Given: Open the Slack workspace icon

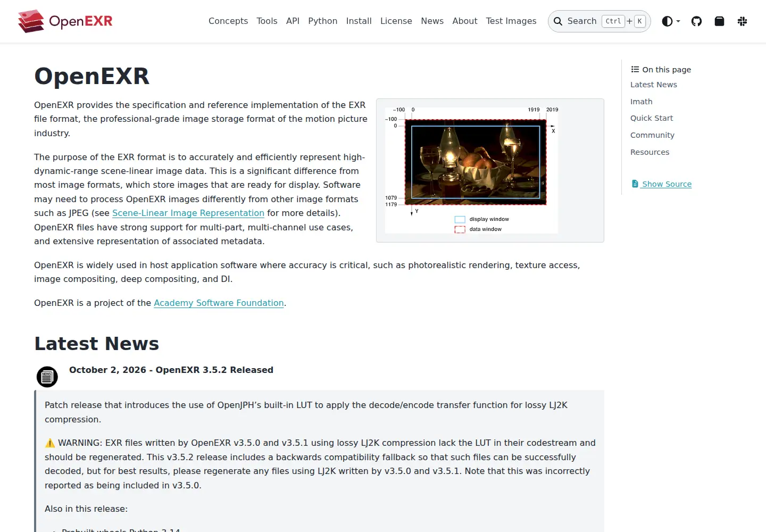Looking at the screenshot, I should 742,21.
